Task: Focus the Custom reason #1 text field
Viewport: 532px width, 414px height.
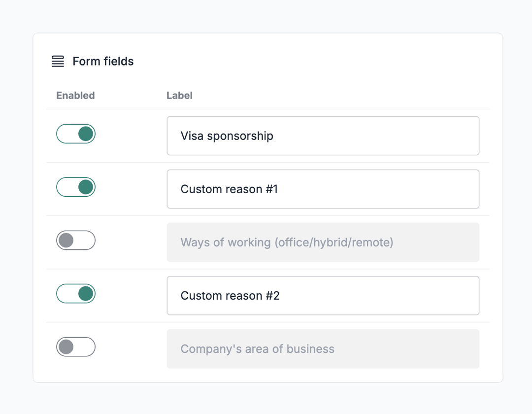Action: pos(323,189)
